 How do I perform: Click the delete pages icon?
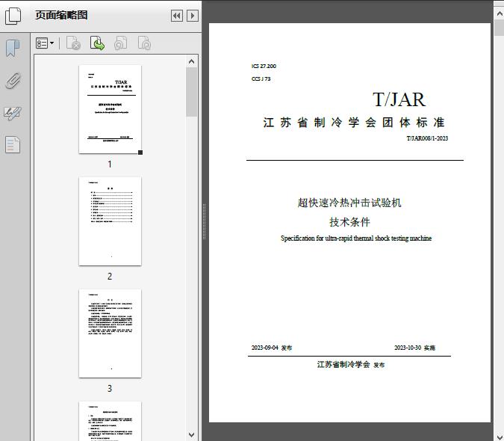[x=73, y=43]
